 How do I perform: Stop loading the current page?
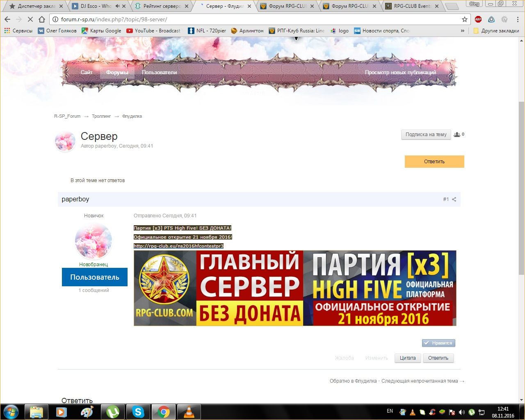click(30, 19)
